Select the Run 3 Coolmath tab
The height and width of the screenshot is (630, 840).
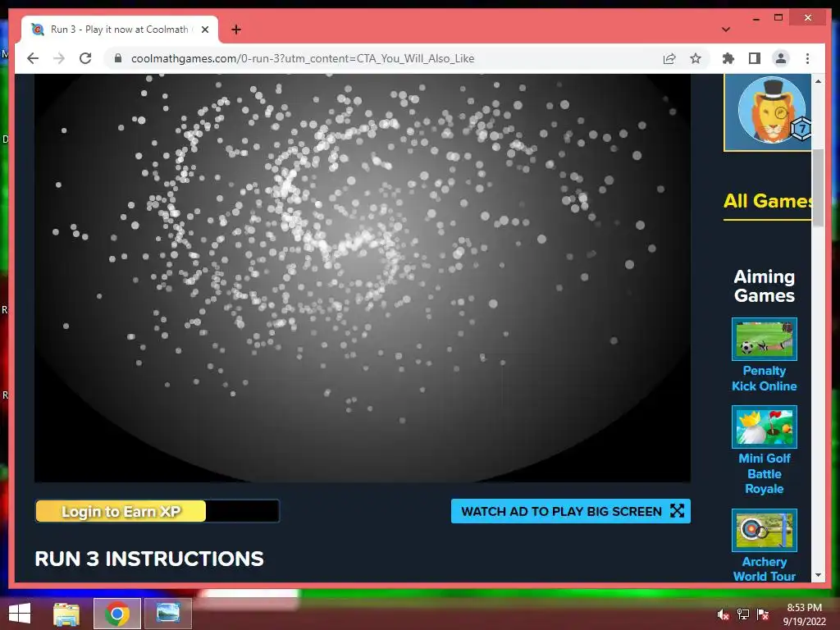119,30
